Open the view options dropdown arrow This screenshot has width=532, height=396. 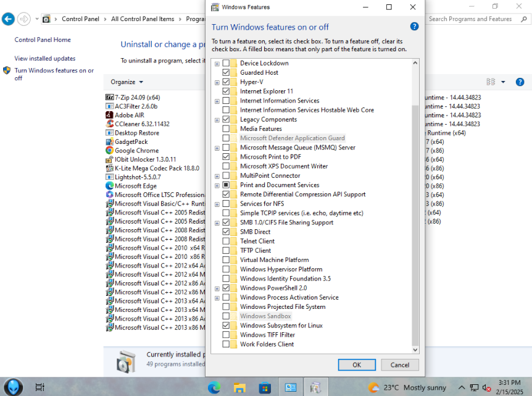[x=503, y=82]
